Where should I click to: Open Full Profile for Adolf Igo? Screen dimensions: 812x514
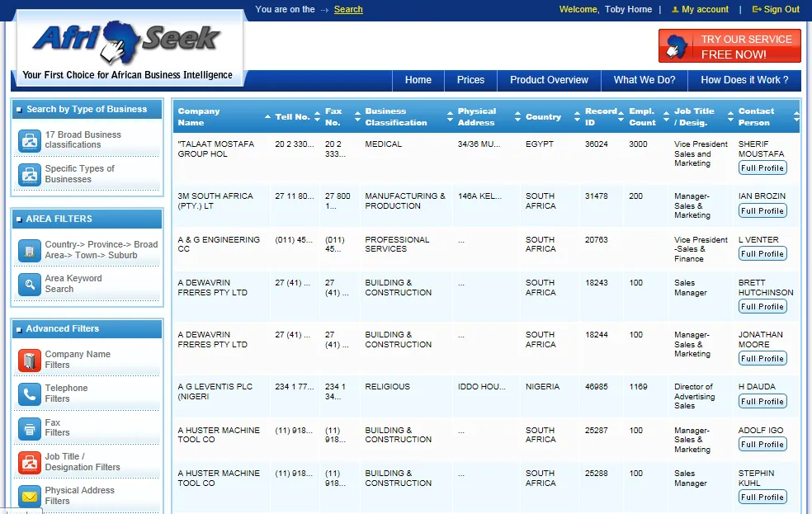pyautogui.click(x=762, y=444)
